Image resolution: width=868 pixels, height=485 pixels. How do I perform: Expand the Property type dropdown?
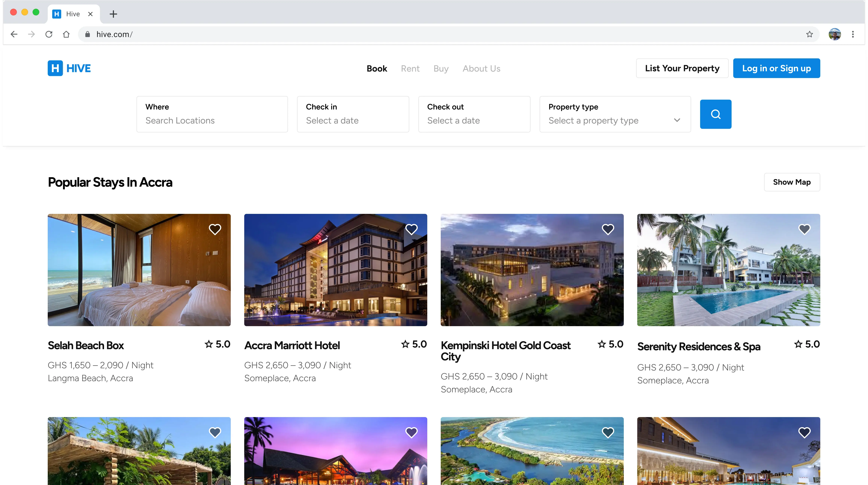[x=615, y=114]
